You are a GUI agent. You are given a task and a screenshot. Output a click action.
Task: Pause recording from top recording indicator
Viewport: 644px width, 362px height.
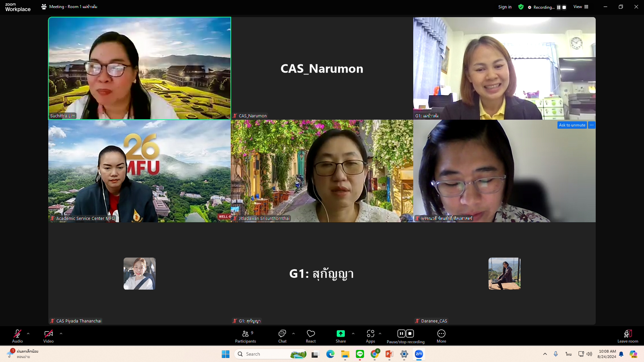click(559, 7)
